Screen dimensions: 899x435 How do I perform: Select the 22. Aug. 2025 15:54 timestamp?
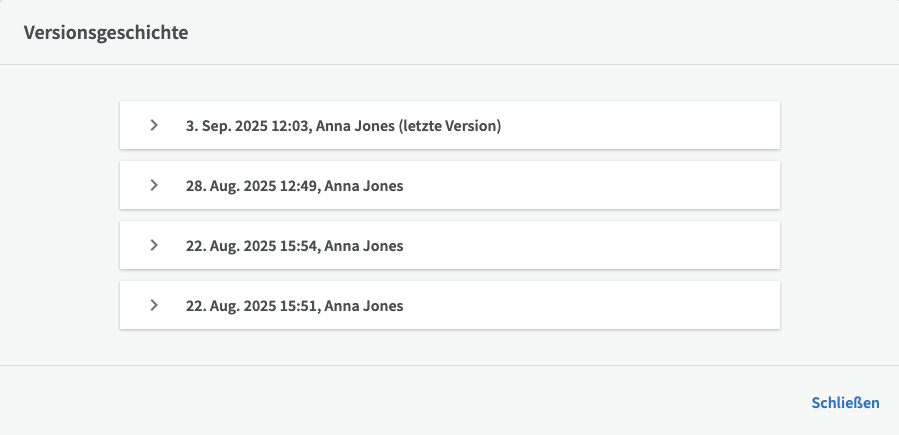(253, 246)
